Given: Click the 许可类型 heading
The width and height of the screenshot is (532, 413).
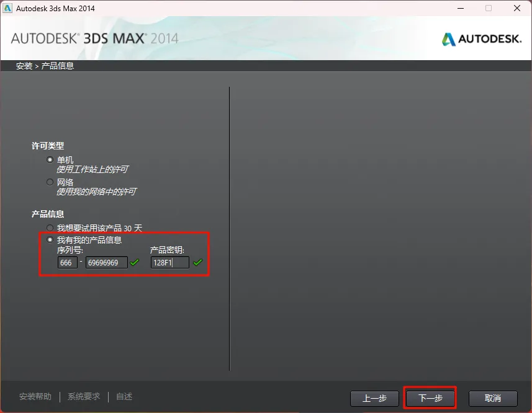Looking at the screenshot, I should click(48, 146).
